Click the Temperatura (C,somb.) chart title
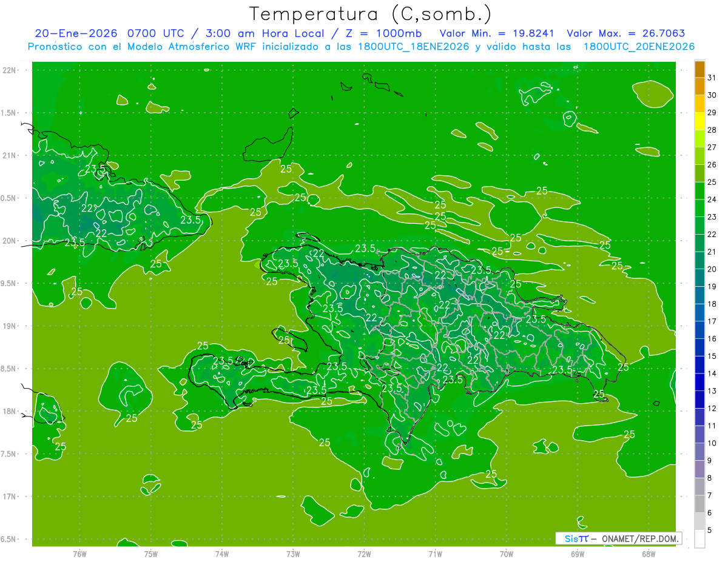 tap(371, 13)
